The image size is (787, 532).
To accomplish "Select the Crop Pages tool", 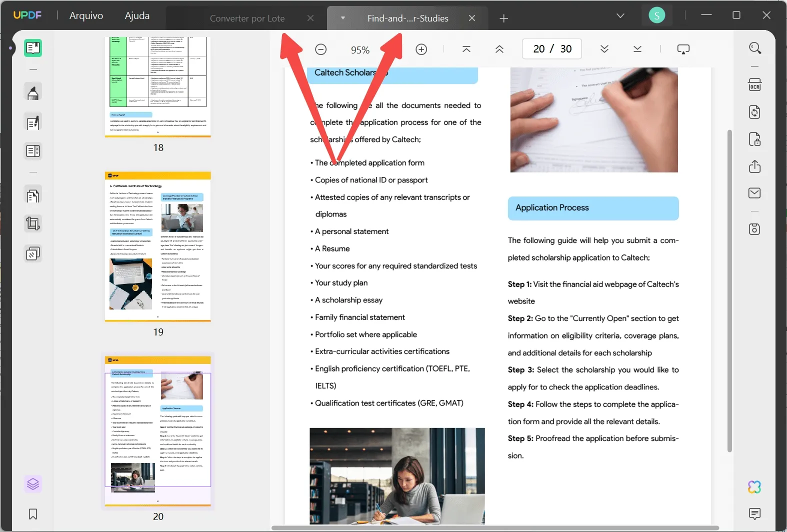I will 33,223.
